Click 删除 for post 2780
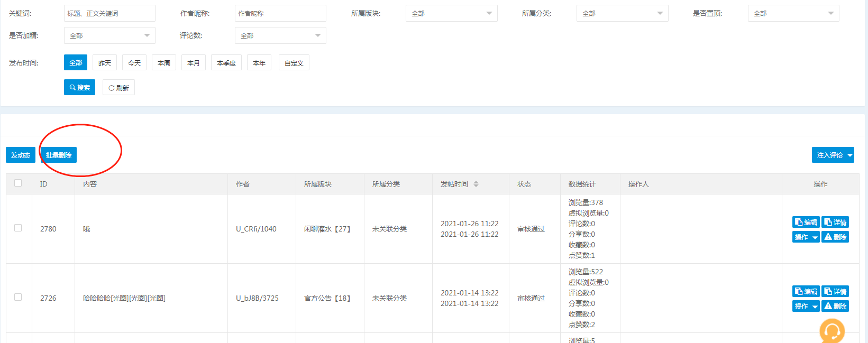The width and height of the screenshot is (868, 343). click(x=835, y=237)
